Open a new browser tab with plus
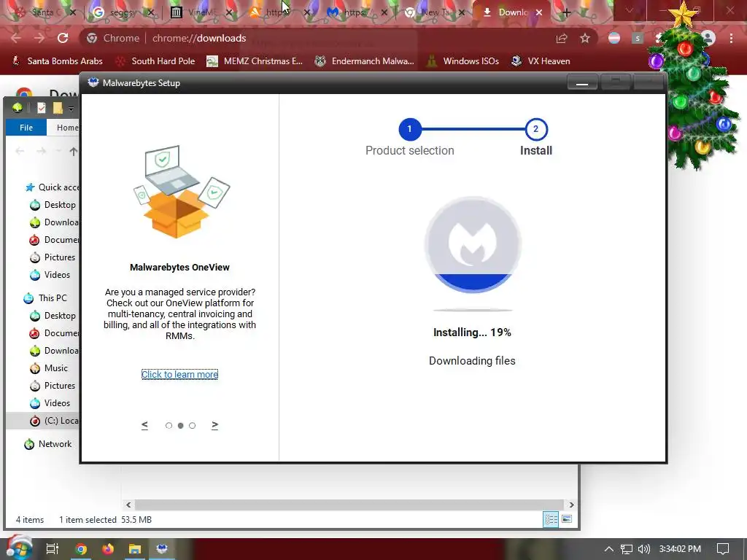The width and height of the screenshot is (747, 560). (566, 12)
